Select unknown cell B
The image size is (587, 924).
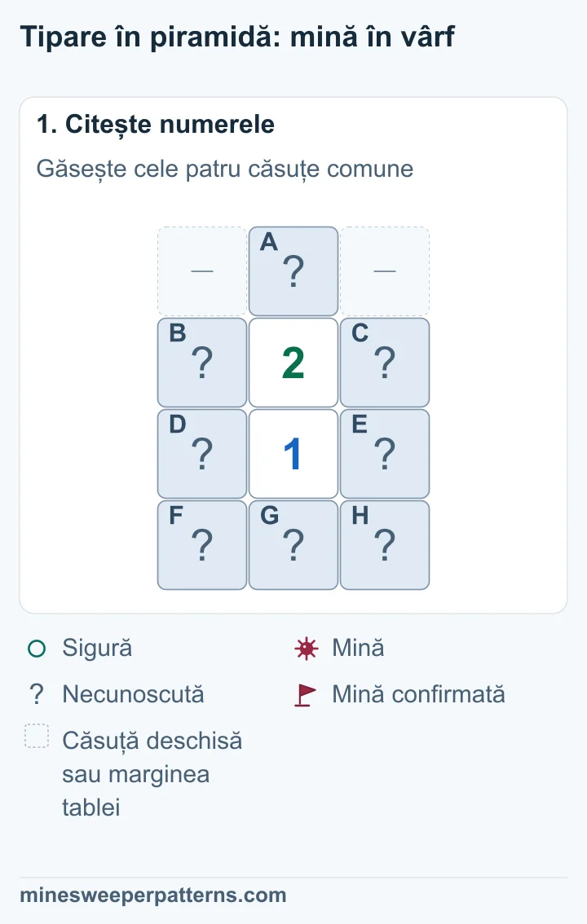[202, 363]
